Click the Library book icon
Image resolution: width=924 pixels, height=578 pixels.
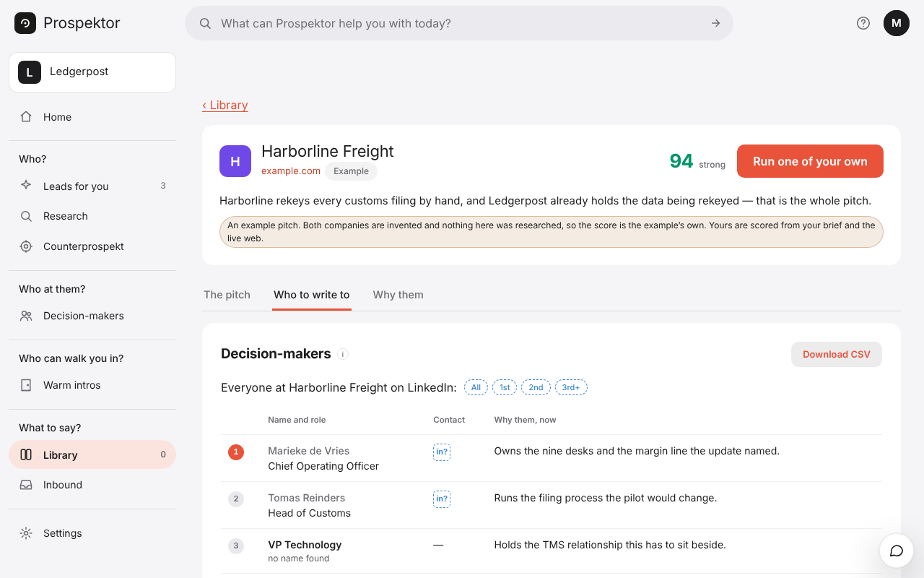[26, 455]
